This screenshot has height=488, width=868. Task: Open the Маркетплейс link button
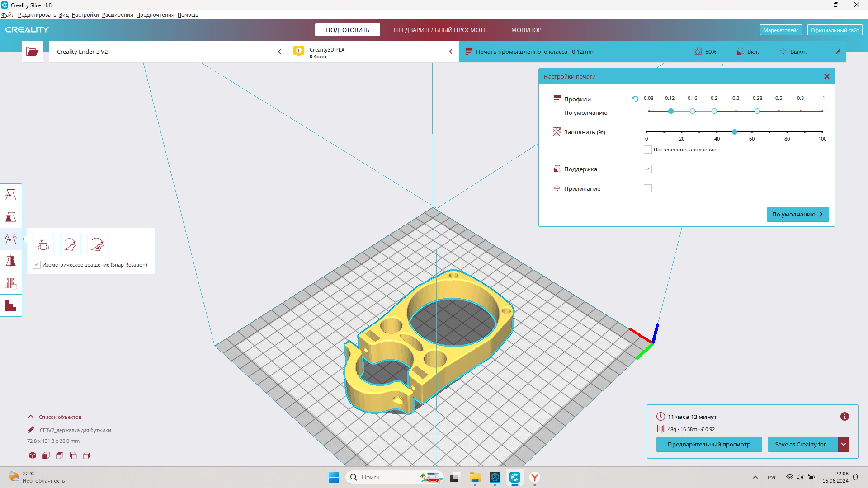(780, 30)
